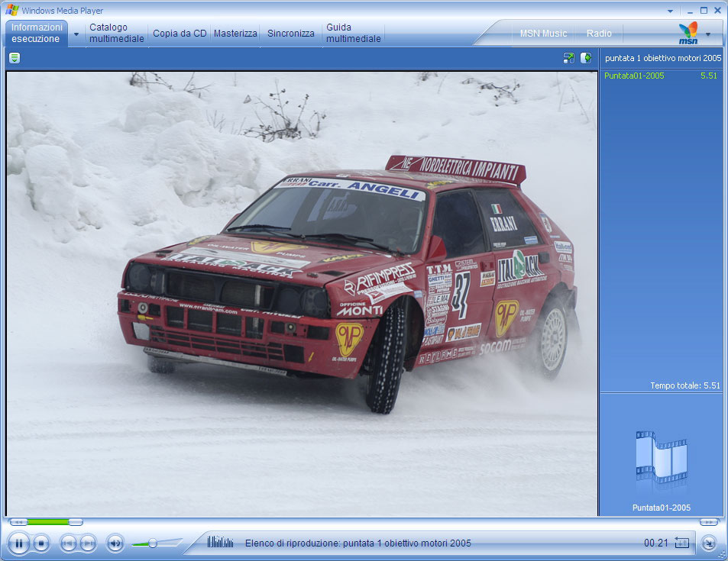Viewport: 728px width, 561px height.
Task: Click the seek bar position handle
Action: (x=76, y=522)
